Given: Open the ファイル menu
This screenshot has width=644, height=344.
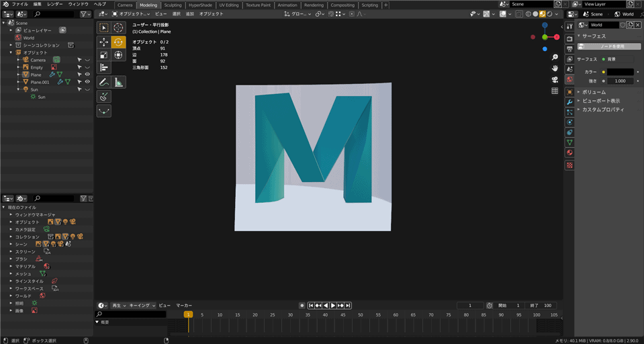Looking at the screenshot, I should coord(19,4).
